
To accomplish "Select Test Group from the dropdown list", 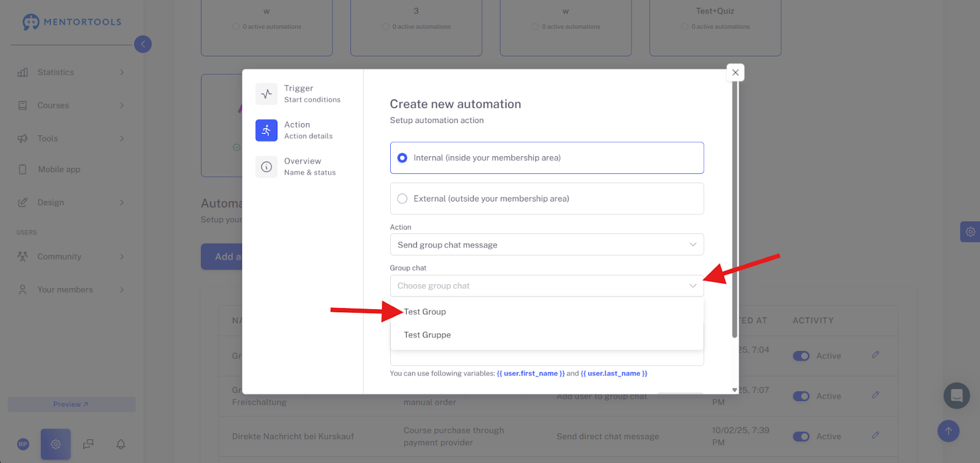I will (x=547, y=312).
